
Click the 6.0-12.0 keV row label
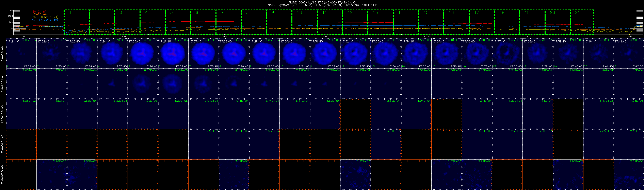click(2, 84)
